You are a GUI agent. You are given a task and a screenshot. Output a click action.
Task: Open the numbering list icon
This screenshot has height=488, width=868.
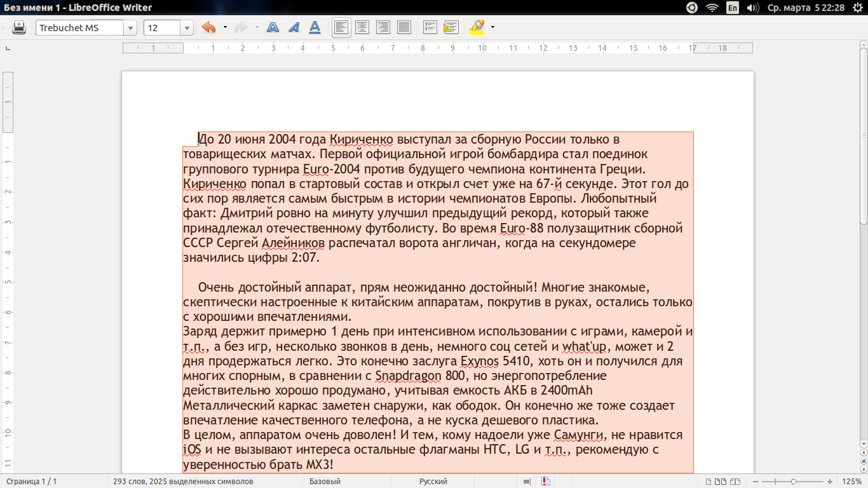[430, 27]
